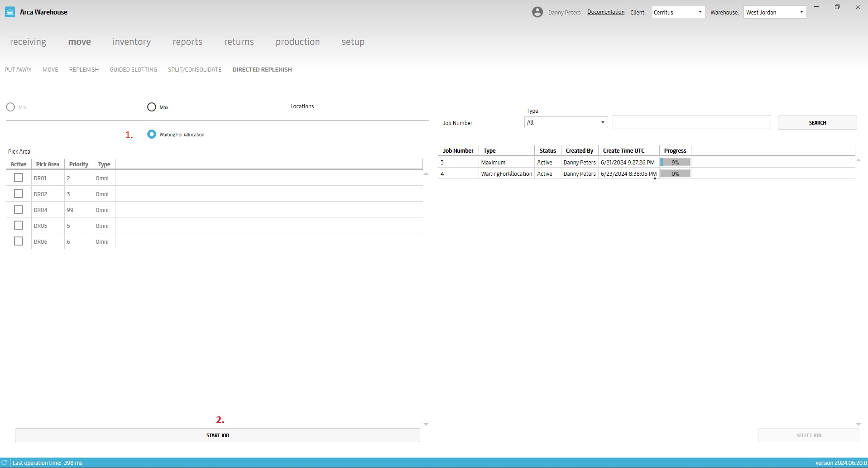Click the Job Number search input field

point(692,122)
